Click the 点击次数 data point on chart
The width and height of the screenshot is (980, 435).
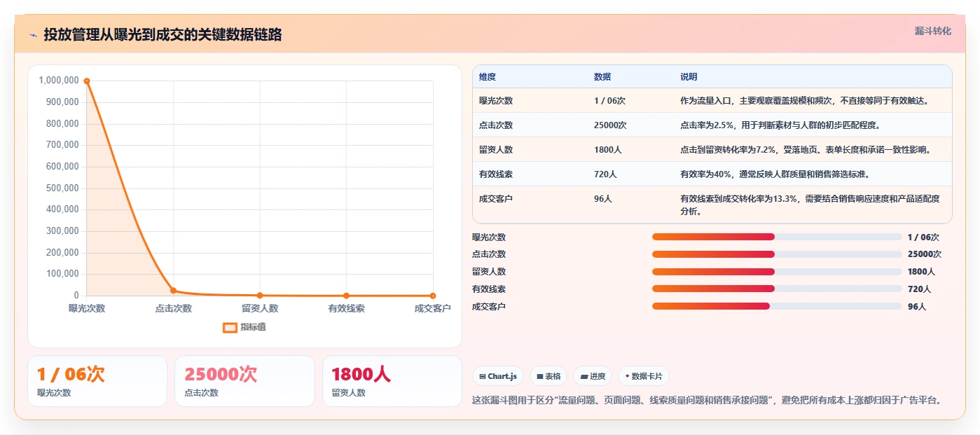173,290
